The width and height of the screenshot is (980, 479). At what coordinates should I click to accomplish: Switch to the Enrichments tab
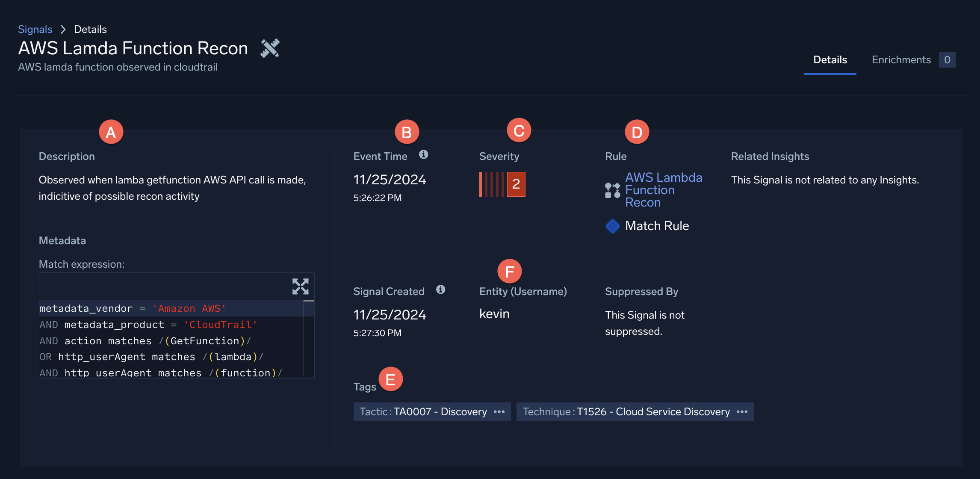pos(901,60)
